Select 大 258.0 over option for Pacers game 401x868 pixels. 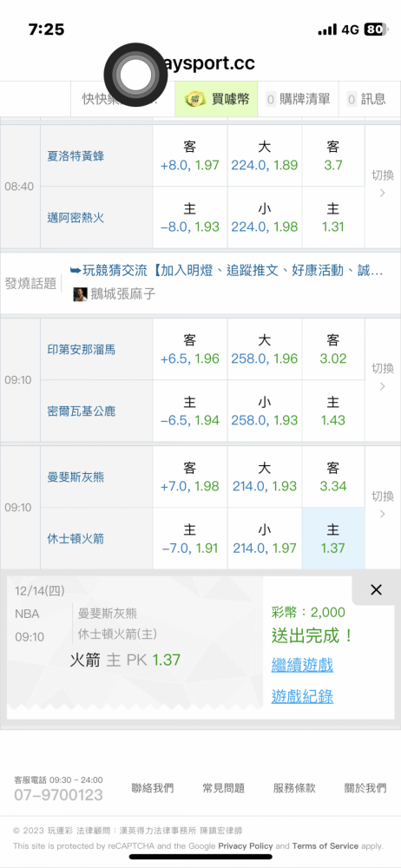point(264,349)
